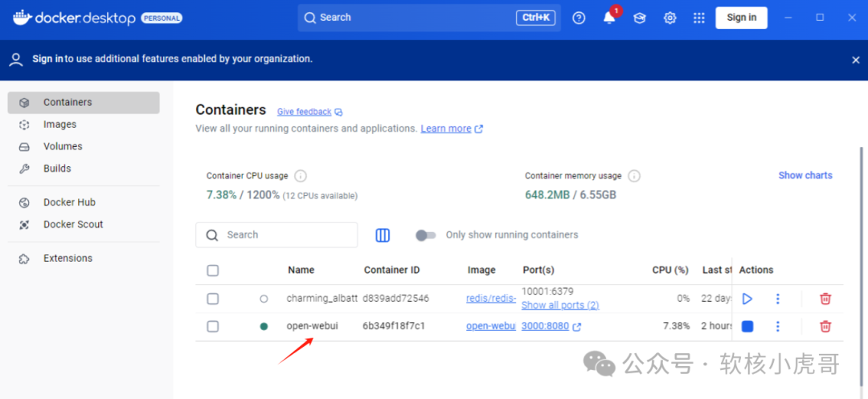The height and width of the screenshot is (399, 868).
Task: Expand Show all ports (2) link
Action: click(560, 305)
